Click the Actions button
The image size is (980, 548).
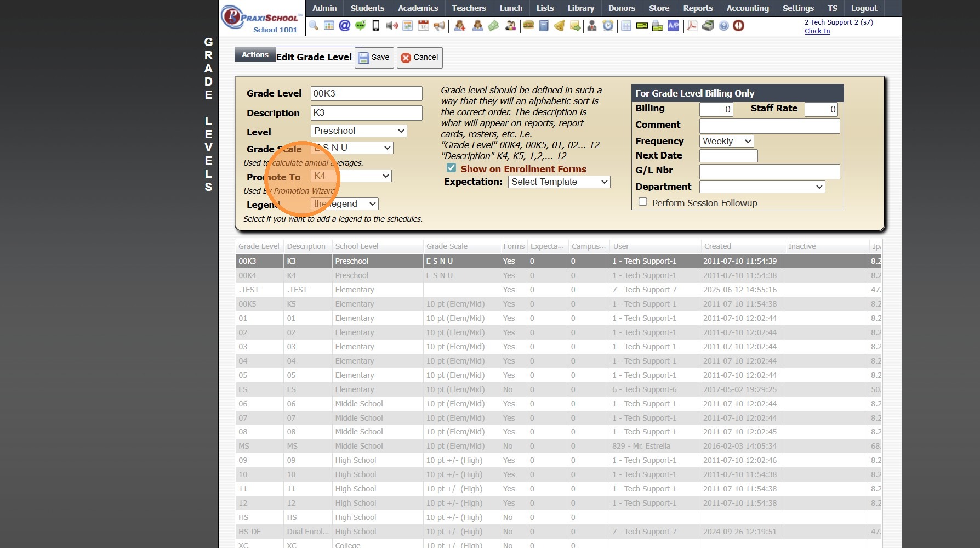pyautogui.click(x=255, y=54)
